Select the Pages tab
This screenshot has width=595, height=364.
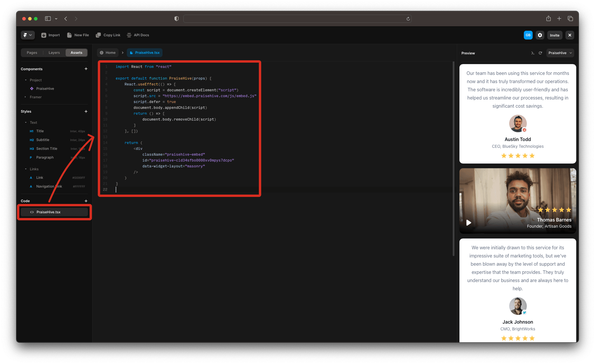(x=32, y=53)
